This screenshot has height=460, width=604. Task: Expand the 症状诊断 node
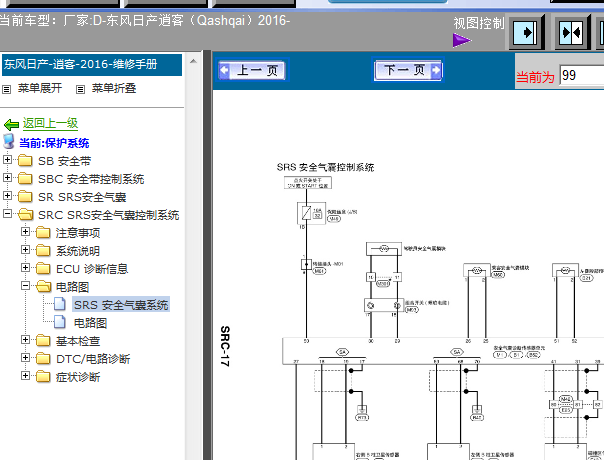point(25,375)
